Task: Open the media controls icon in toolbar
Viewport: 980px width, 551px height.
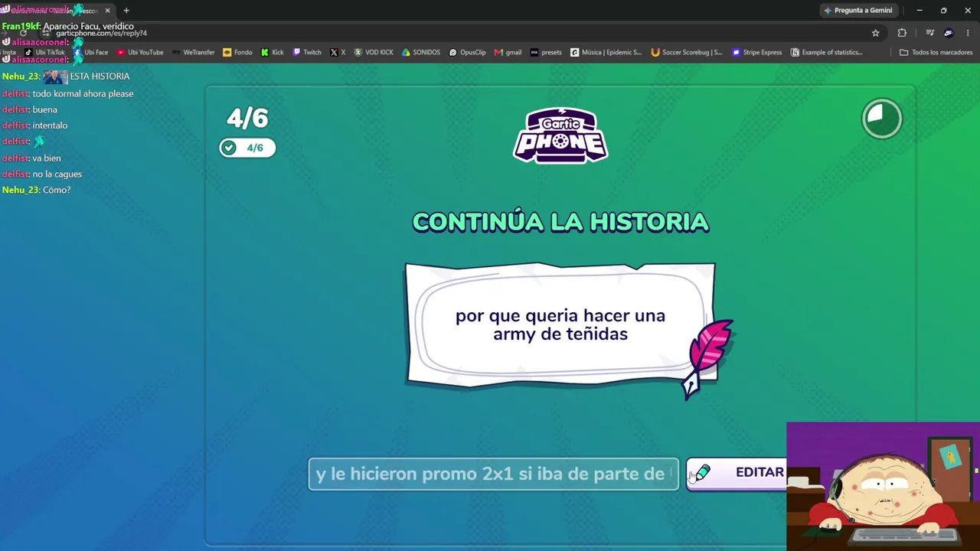Action: pyautogui.click(x=929, y=33)
